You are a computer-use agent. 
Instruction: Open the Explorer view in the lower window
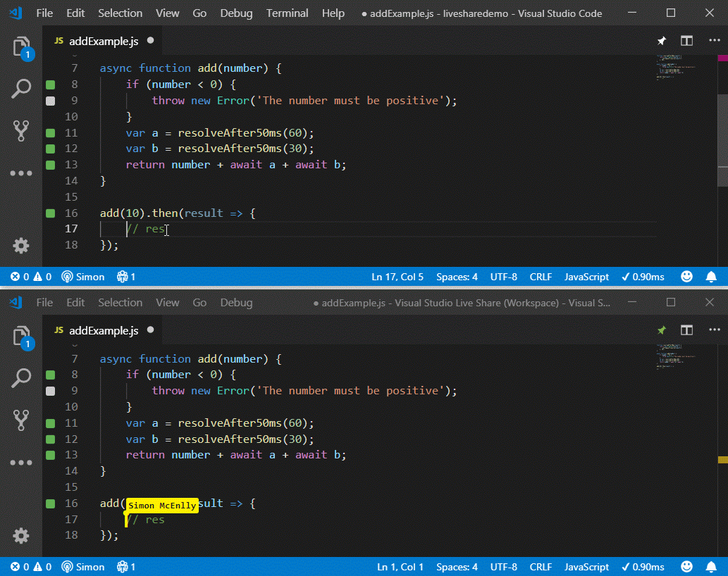(x=20, y=337)
